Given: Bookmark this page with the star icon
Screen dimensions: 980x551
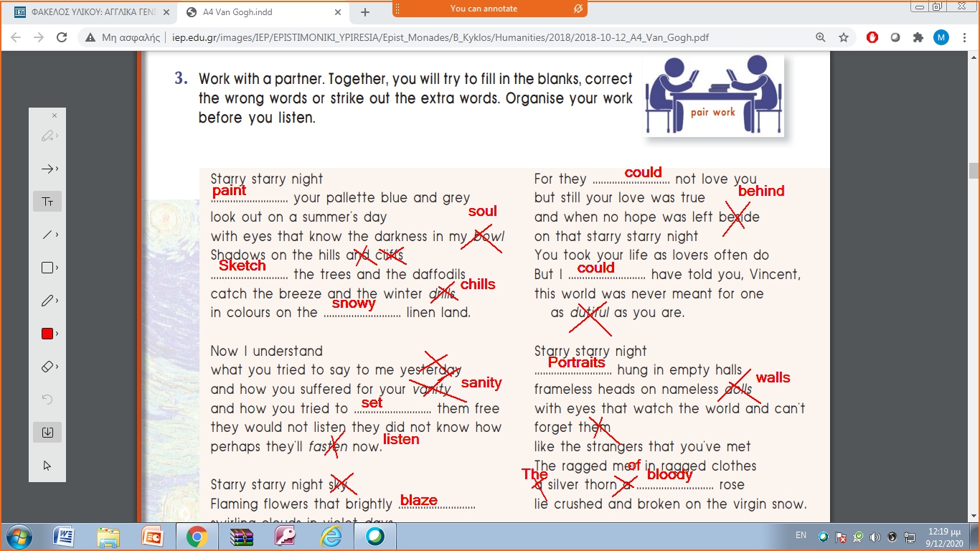Looking at the screenshot, I should click(844, 37).
